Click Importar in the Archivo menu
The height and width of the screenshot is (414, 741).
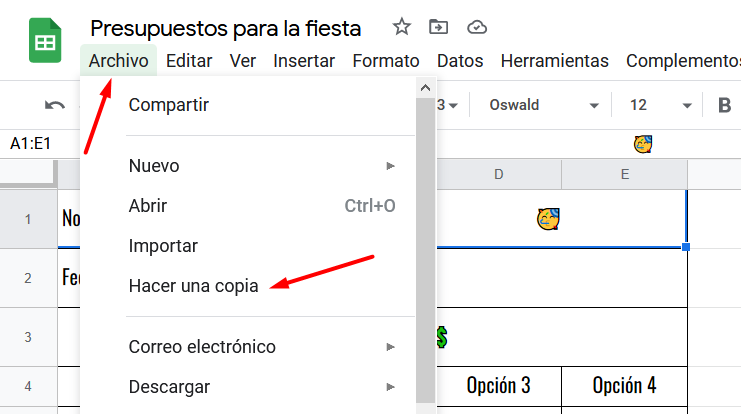pos(163,246)
